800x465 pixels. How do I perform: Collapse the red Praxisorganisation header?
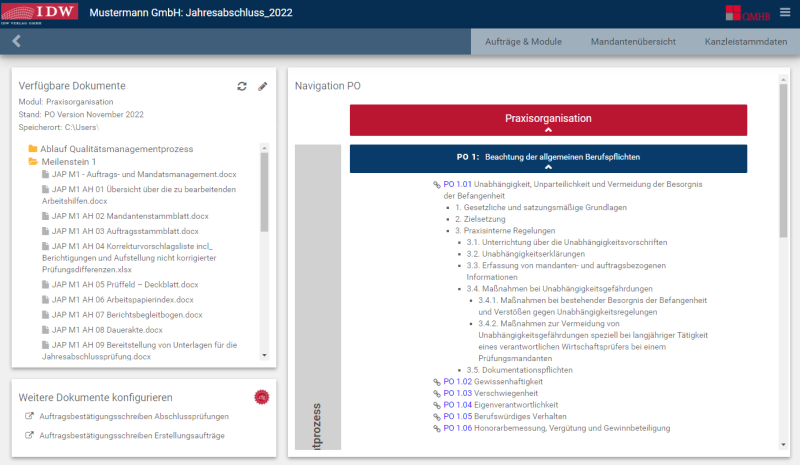point(548,120)
